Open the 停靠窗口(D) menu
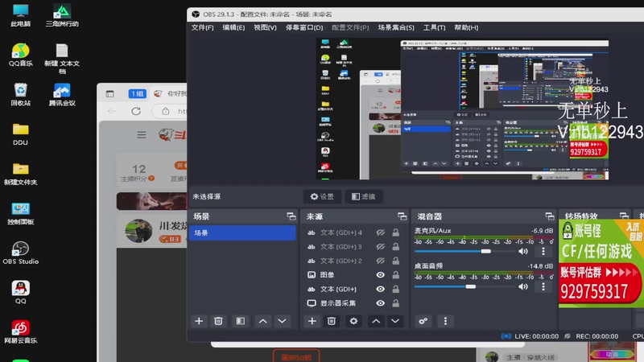Image resolution: width=644 pixels, height=362 pixels. [304, 27]
